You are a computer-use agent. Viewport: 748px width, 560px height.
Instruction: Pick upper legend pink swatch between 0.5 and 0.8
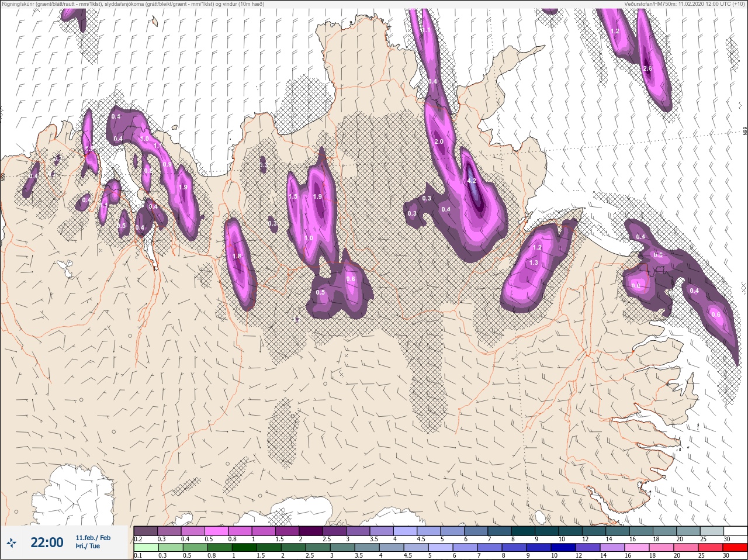coord(217,531)
